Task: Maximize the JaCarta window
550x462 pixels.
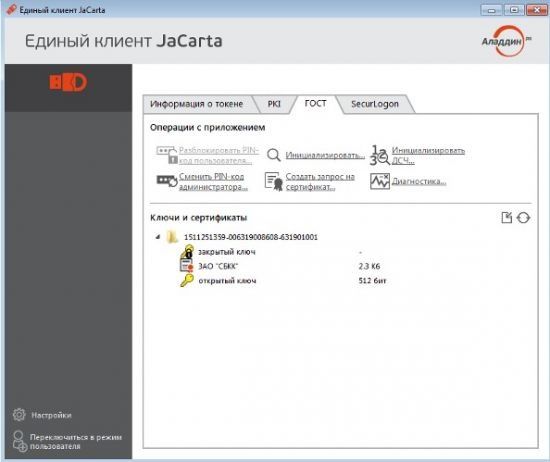Action: (x=514, y=10)
